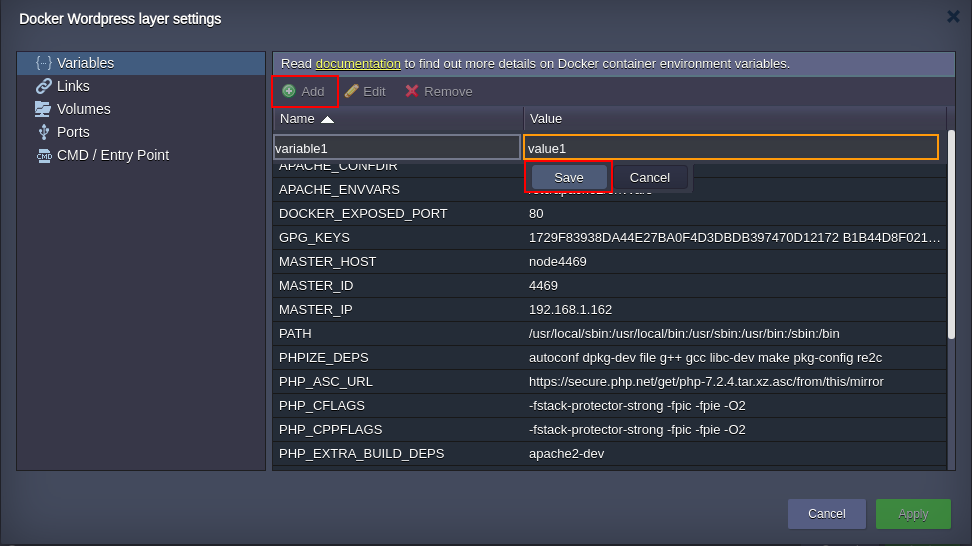Click the Value column header

[x=735, y=119]
